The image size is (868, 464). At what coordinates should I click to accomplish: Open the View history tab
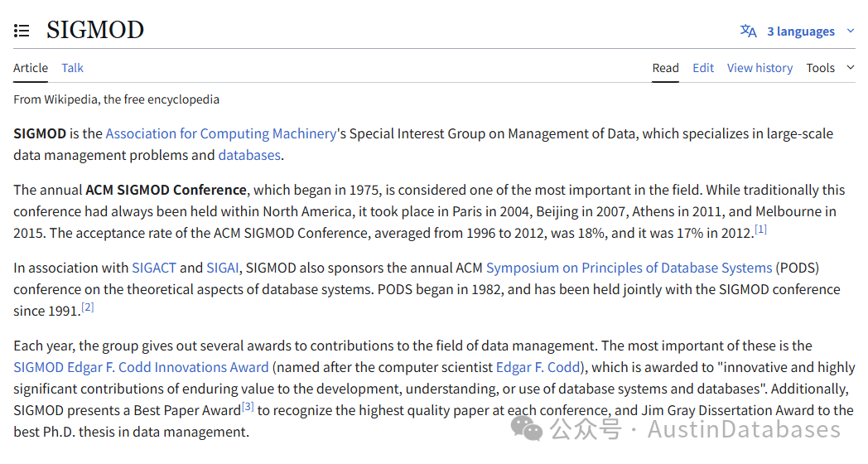pyautogui.click(x=759, y=68)
